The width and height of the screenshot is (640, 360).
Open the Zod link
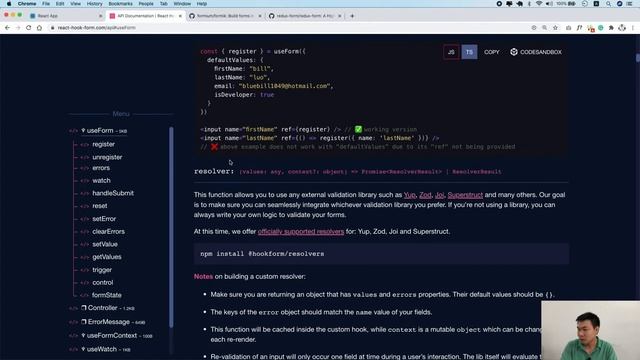click(x=425, y=195)
